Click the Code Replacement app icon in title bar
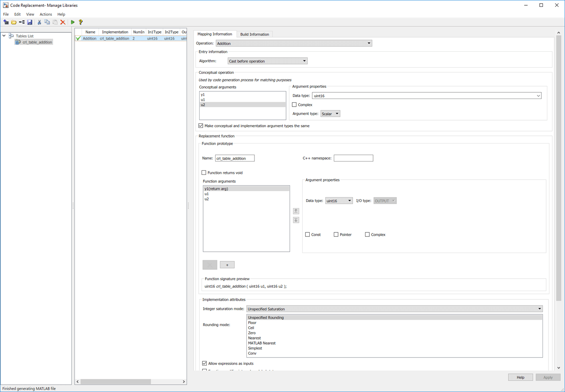The height and width of the screenshot is (392, 565). 6,5
